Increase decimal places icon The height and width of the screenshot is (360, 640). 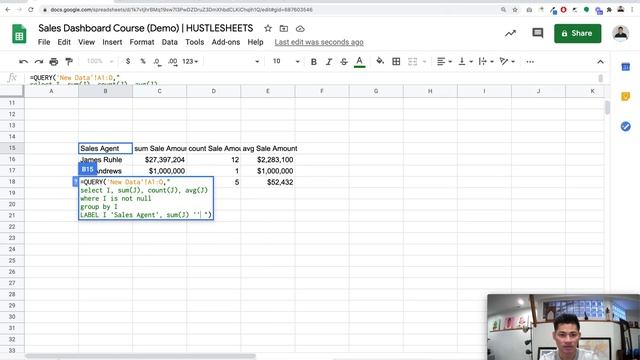(x=173, y=62)
